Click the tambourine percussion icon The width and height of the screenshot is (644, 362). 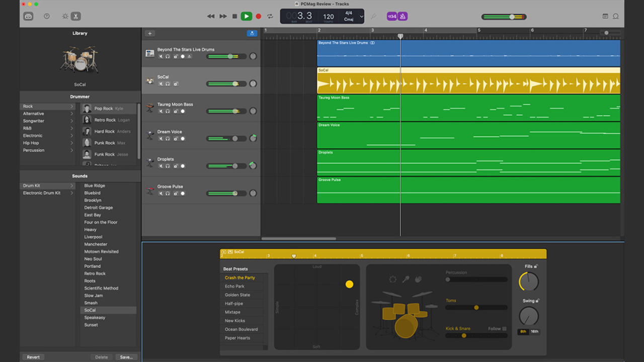pyautogui.click(x=393, y=279)
